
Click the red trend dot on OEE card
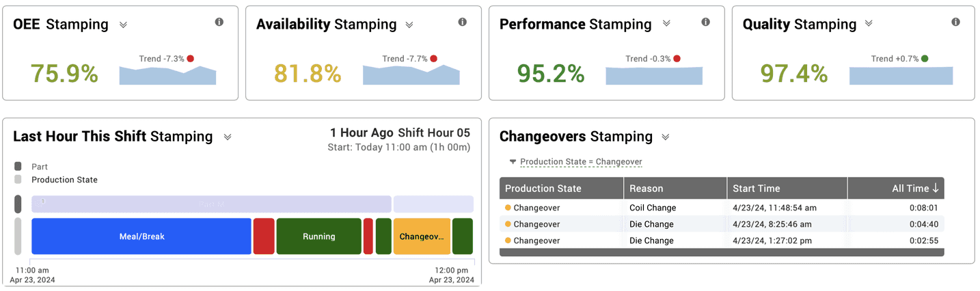click(x=191, y=59)
